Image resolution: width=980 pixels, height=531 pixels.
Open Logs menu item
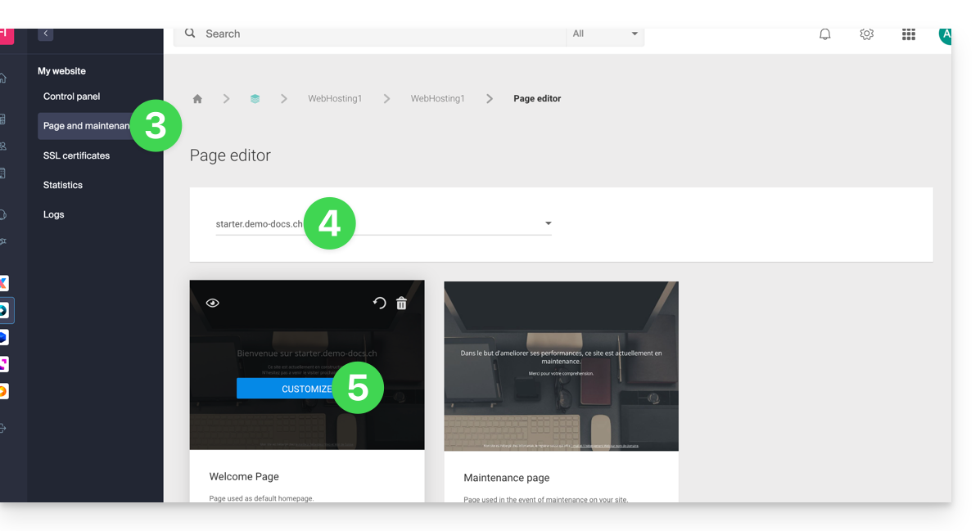(53, 214)
